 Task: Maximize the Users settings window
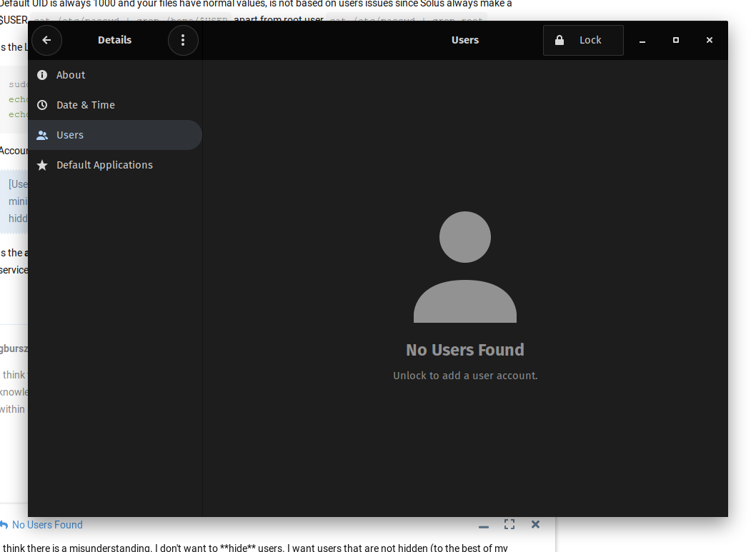tap(676, 41)
